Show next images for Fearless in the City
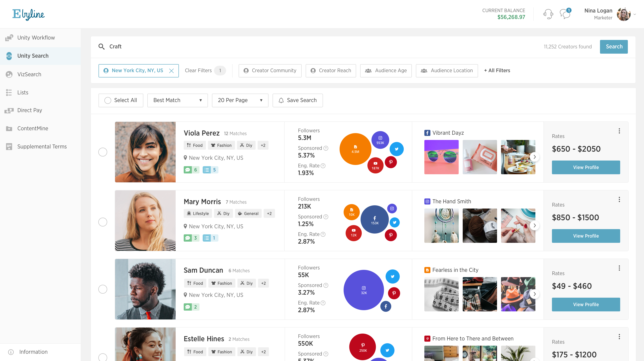This screenshot has width=644, height=361. click(535, 294)
